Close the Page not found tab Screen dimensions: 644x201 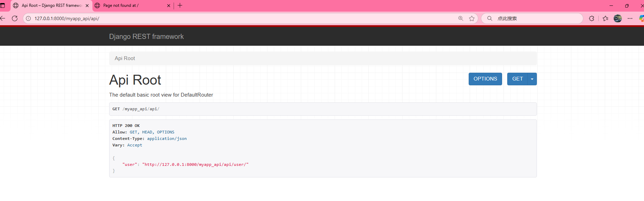coord(169,5)
